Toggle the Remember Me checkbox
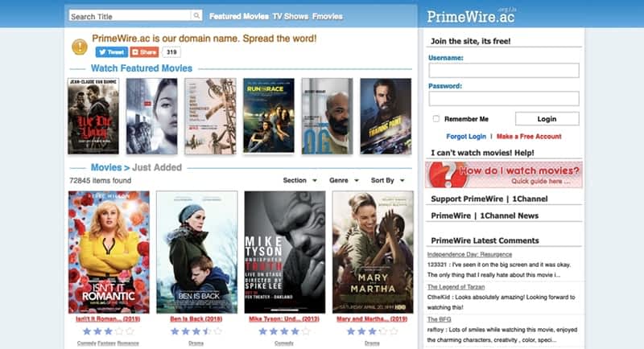The image size is (644, 349). coord(436,119)
